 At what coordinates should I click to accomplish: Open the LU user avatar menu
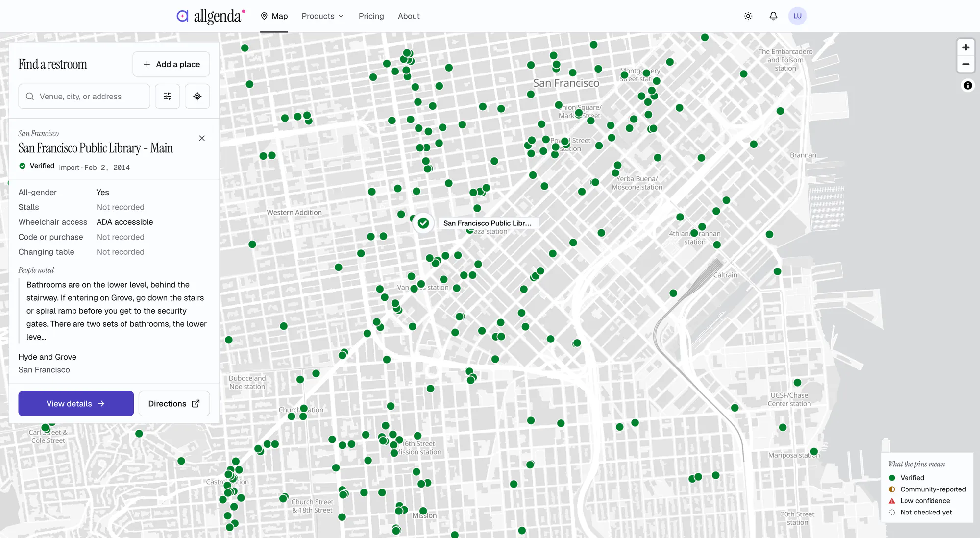click(797, 16)
